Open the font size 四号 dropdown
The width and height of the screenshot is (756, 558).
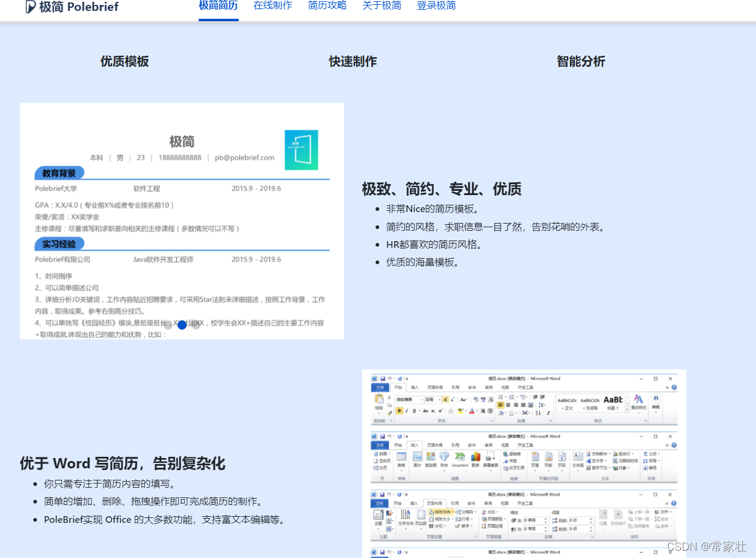(x=433, y=399)
